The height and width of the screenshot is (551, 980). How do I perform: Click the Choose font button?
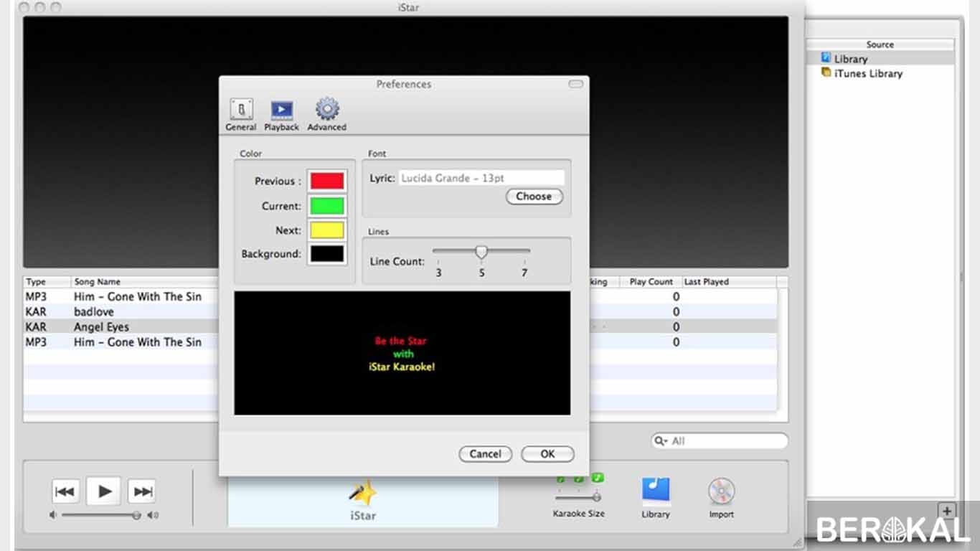click(534, 197)
